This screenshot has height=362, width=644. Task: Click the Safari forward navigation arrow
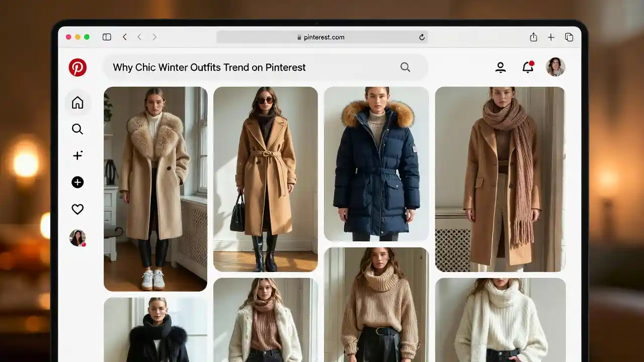click(154, 37)
